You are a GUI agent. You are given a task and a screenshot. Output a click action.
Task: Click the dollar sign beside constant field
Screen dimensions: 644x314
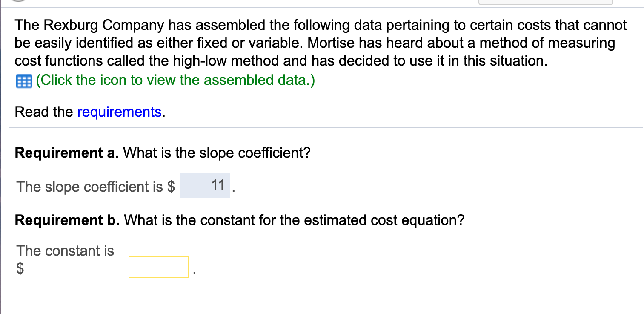point(20,268)
